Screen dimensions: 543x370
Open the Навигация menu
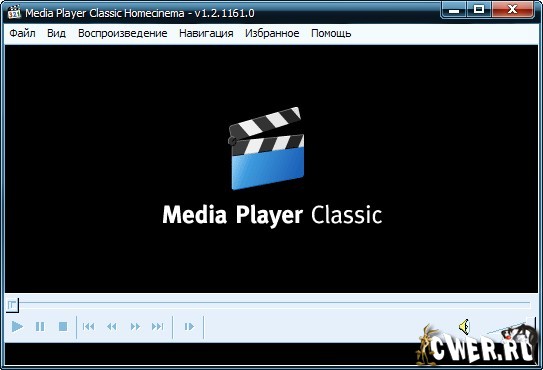click(x=206, y=33)
